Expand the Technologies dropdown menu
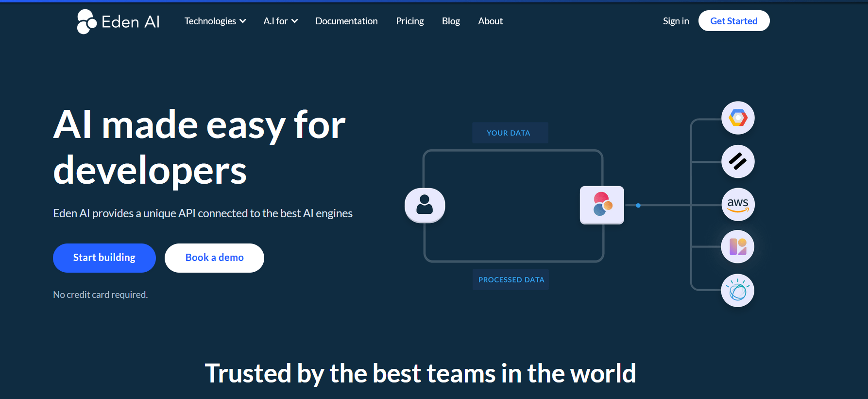This screenshot has width=868, height=399. tap(215, 21)
